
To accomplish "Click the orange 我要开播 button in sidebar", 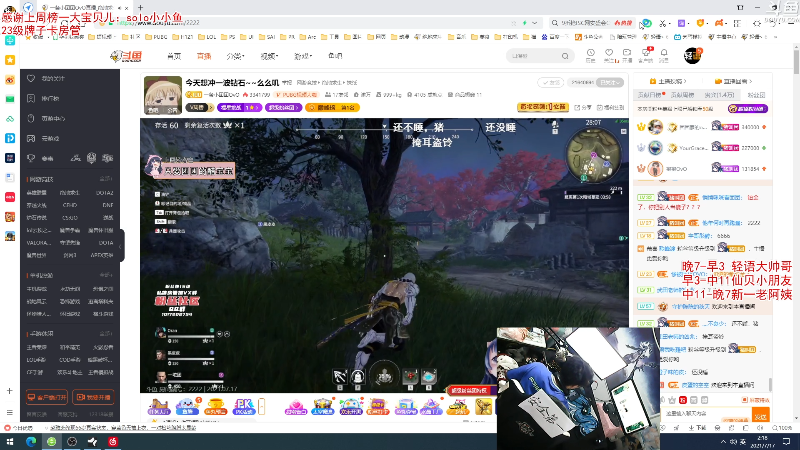I will coord(93,397).
